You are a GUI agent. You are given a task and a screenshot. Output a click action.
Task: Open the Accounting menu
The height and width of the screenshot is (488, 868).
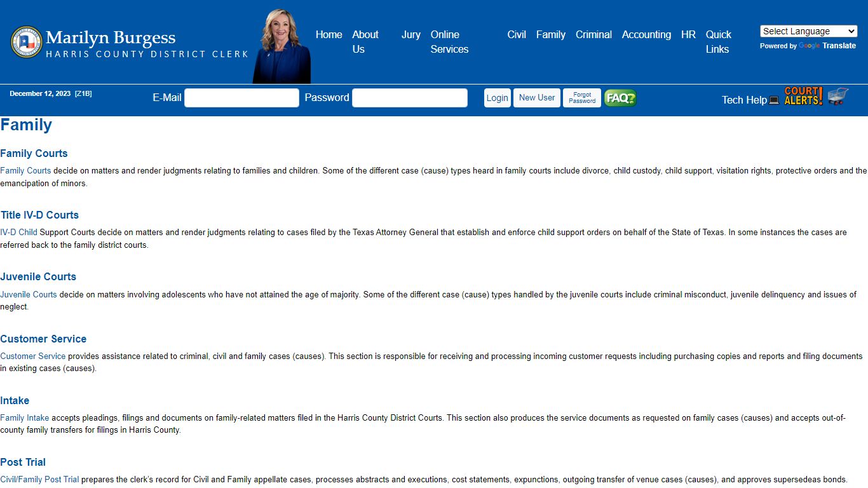pos(646,35)
